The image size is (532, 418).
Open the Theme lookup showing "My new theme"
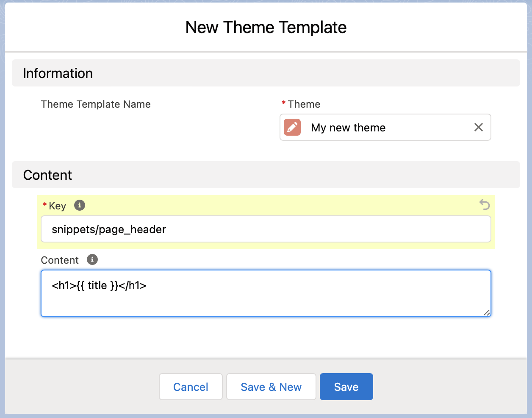pos(381,128)
